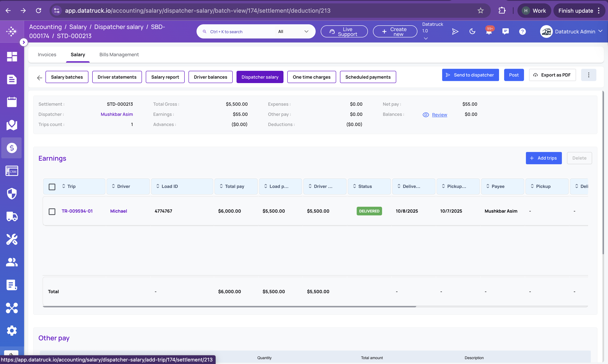
Task: Check the TR-009594-01 trip row checkbox
Action: coord(52,211)
